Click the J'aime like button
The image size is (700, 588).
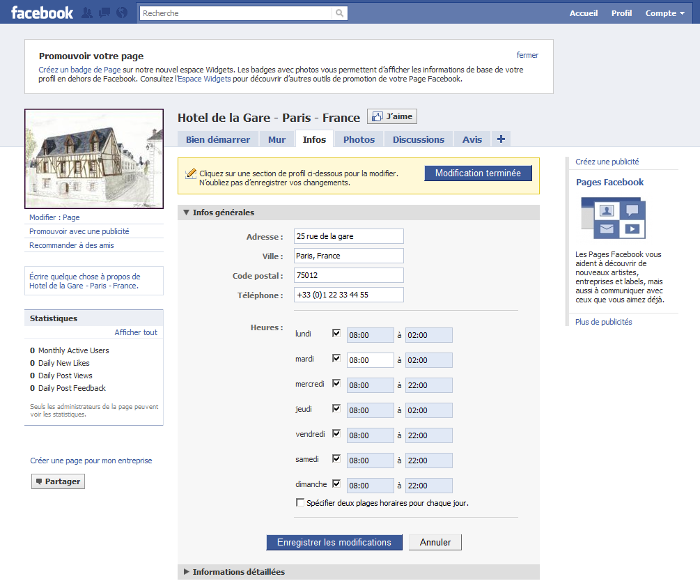coord(392,116)
